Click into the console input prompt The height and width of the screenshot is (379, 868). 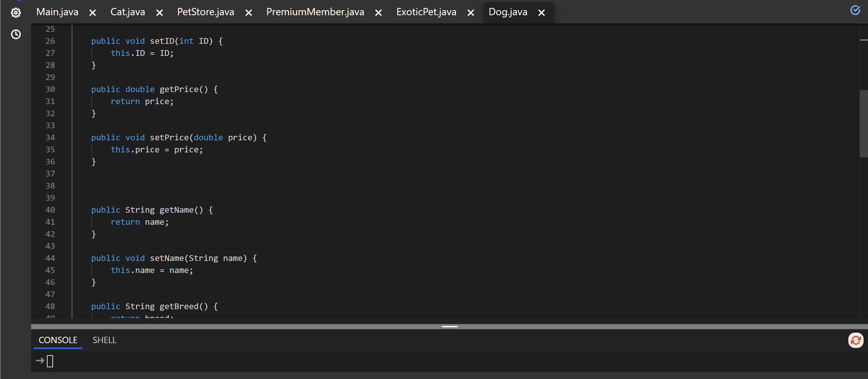[50, 361]
